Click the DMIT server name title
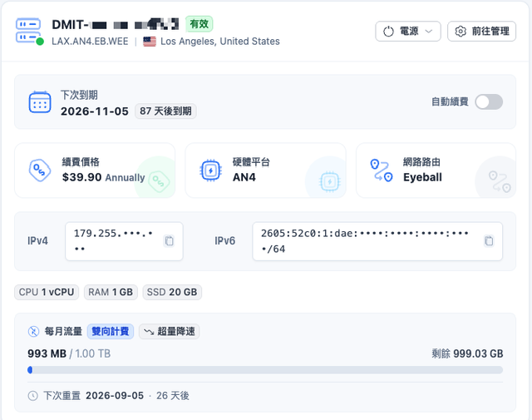This screenshot has width=532, height=420. 115,24
